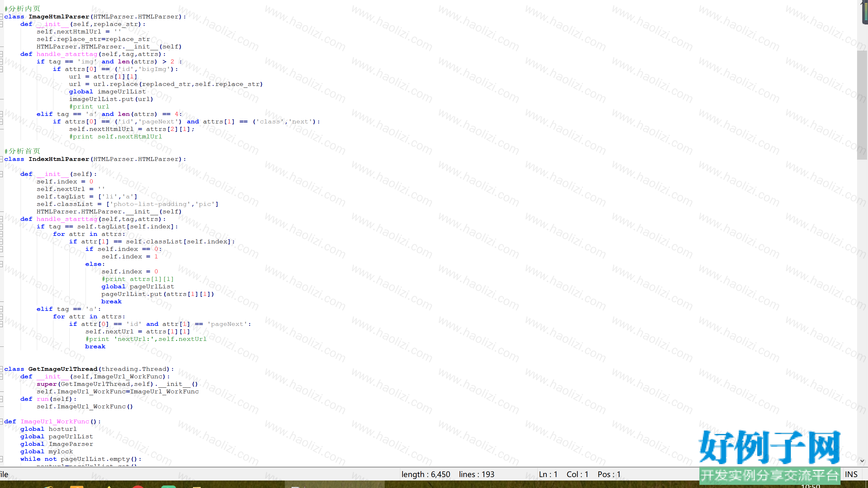
Task: Click the imageUrlList.put(url) line
Action: 111,99
